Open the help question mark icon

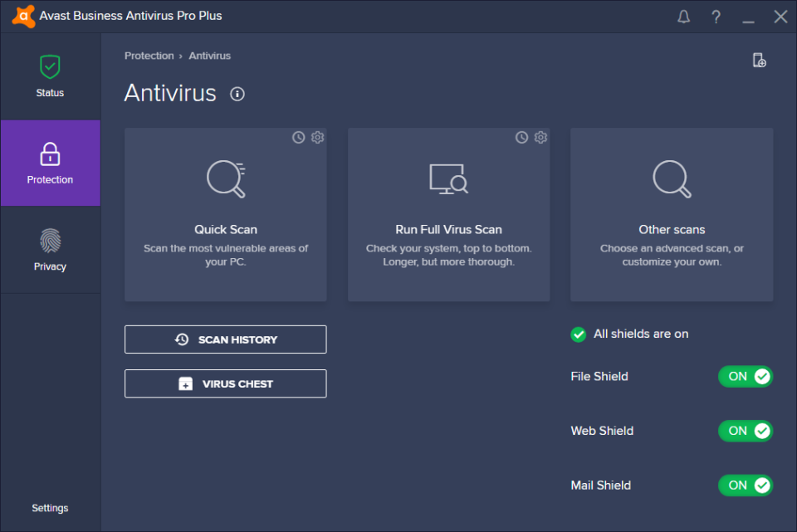click(716, 16)
